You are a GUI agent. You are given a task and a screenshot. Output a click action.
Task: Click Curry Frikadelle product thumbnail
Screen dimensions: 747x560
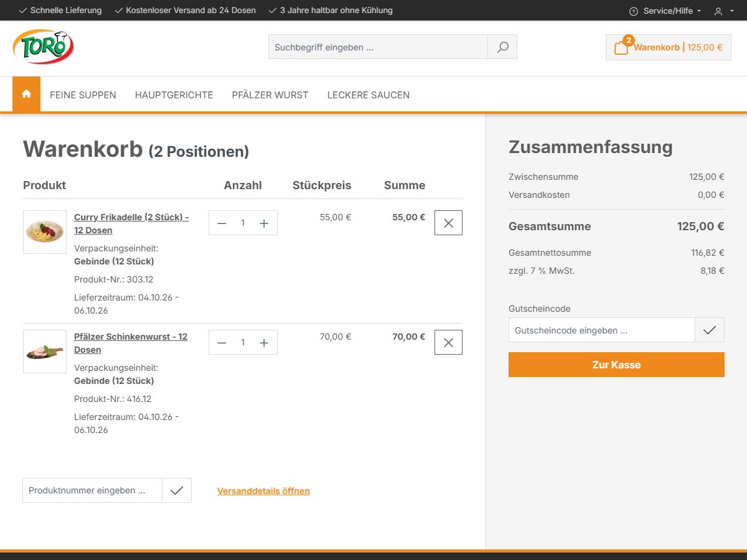pos(45,232)
